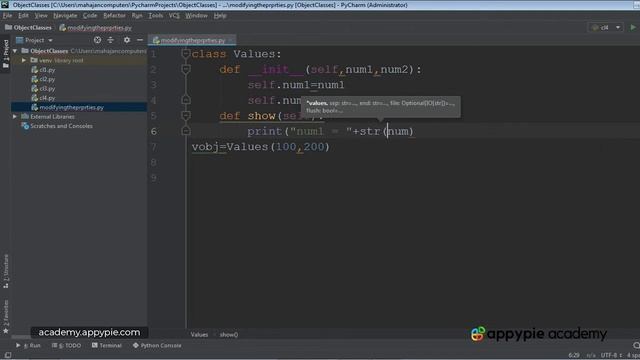Open the Terminal tool window
The height and width of the screenshot is (360, 640).
click(x=107, y=345)
